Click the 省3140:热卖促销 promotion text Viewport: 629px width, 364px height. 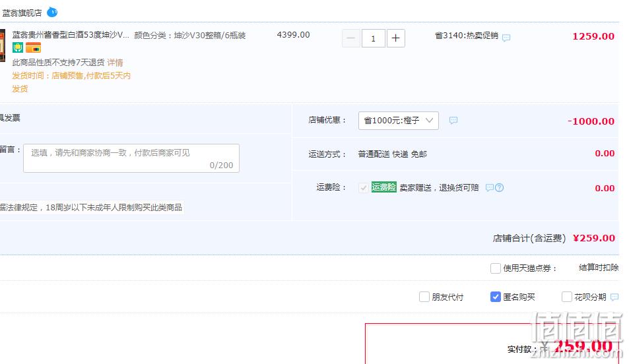click(467, 36)
